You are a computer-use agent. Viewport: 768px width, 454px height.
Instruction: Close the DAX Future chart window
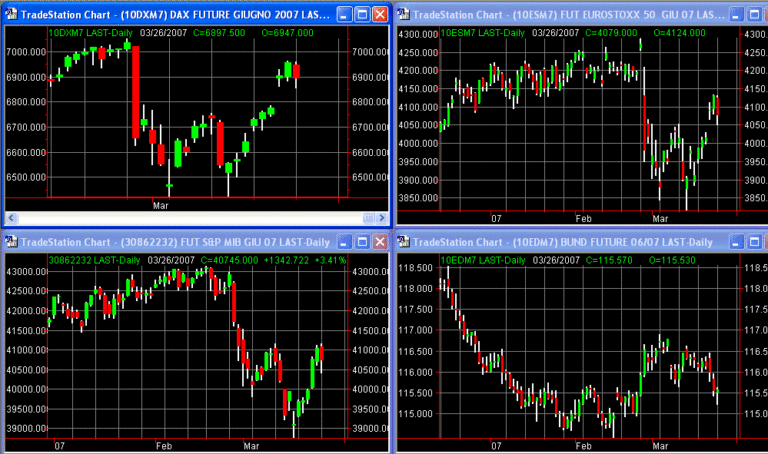380,15
